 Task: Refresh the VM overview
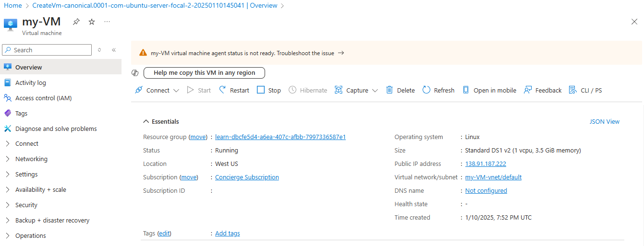pos(438,90)
